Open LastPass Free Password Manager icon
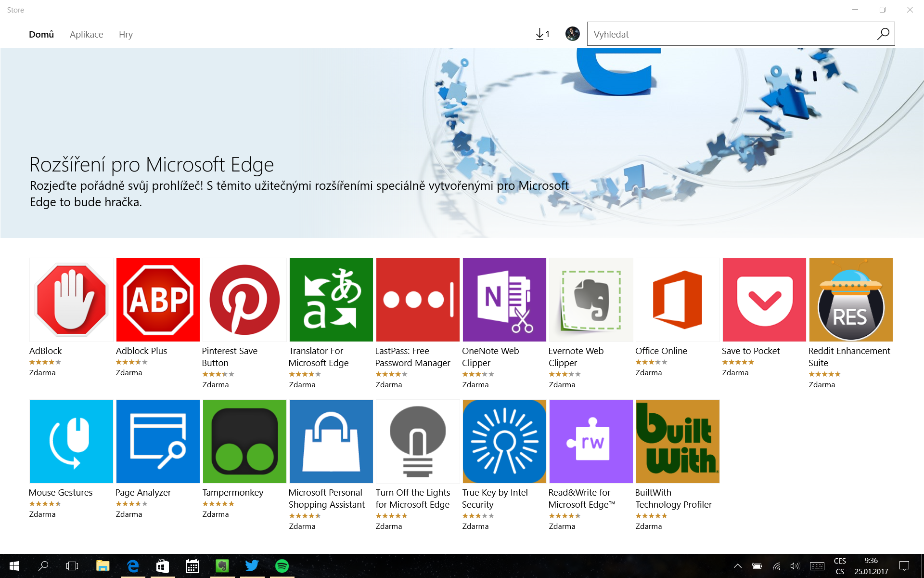This screenshot has width=924, height=578. point(418,300)
